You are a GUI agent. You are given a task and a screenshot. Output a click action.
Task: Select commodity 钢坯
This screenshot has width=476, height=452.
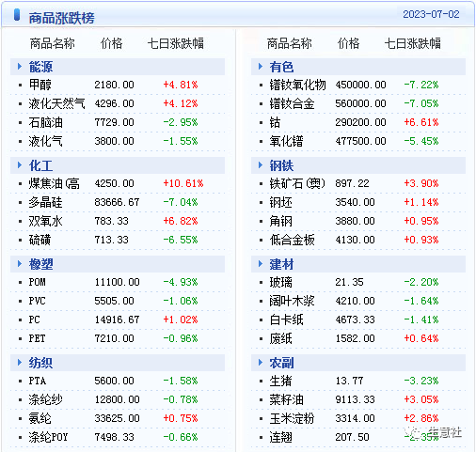point(280,202)
